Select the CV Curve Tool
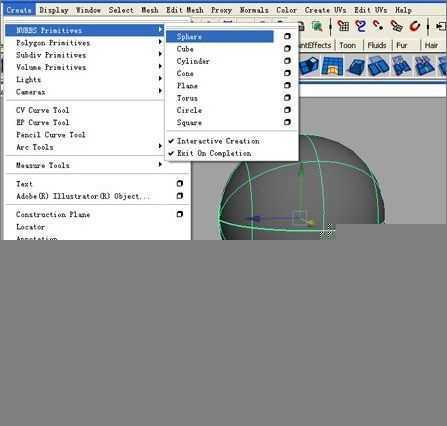Viewport: 447px width, 426px height. (43, 110)
